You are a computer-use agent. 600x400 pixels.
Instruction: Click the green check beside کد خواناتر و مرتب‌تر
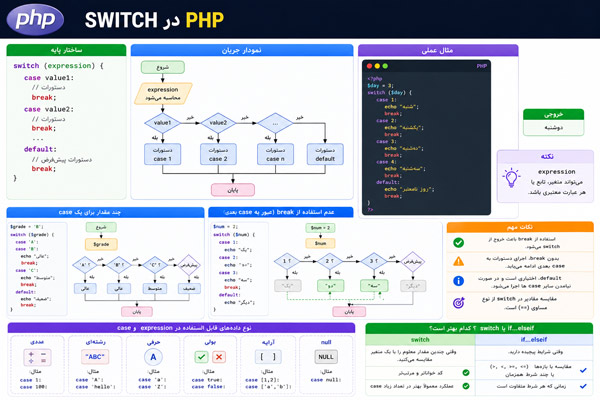point(466,373)
